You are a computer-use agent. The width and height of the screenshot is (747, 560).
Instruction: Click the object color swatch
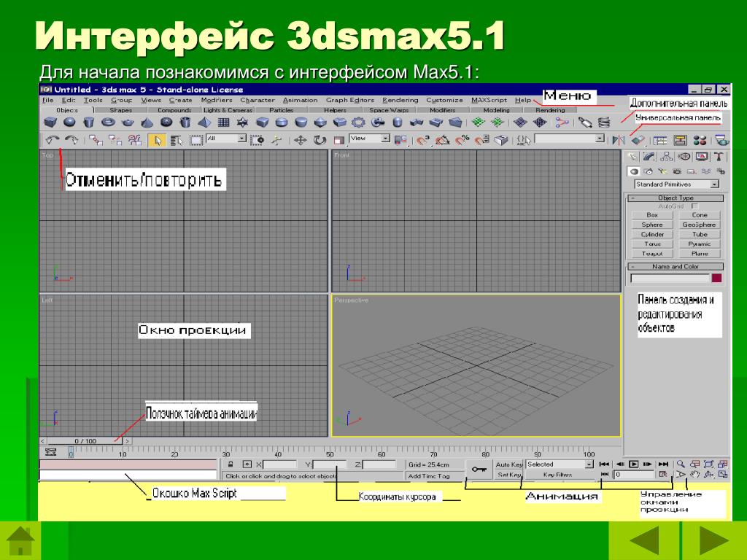tap(716, 278)
